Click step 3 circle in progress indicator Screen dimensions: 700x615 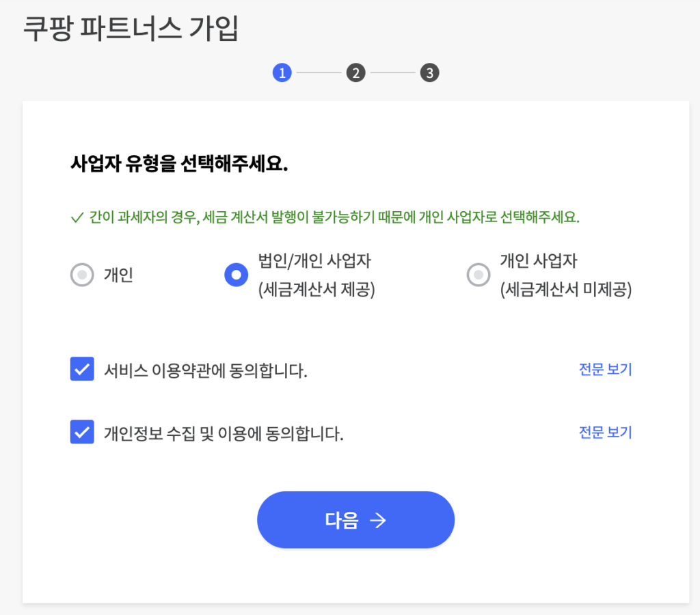pyautogui.click(x=429, y=72)
